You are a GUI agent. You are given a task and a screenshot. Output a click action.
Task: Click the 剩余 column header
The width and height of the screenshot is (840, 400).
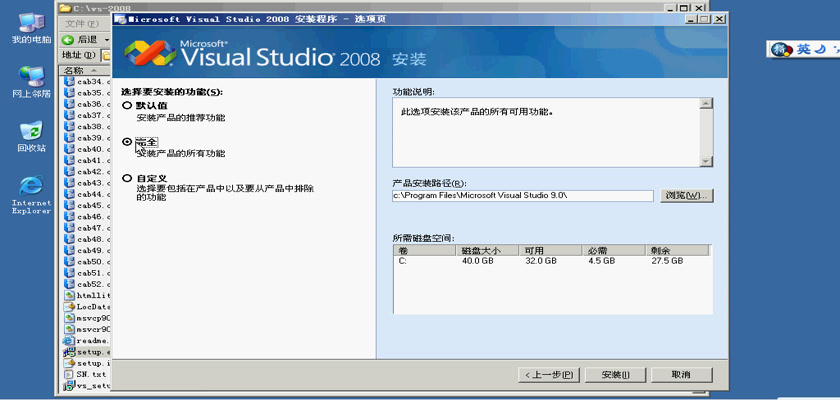tap(677, 251)
